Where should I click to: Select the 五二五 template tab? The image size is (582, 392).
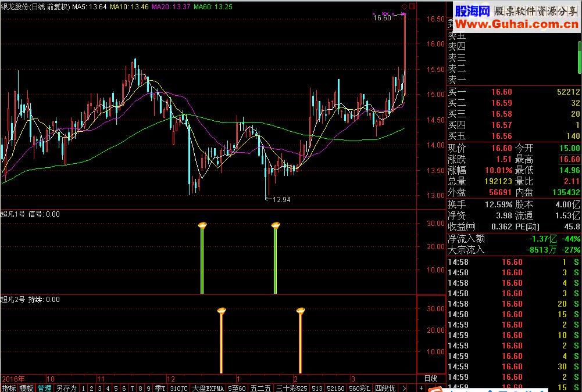coord(260,389)
